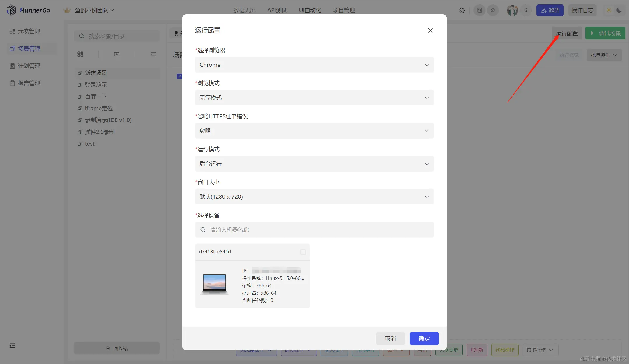Image resolution: width=629 pixels, height=364 pixels.
Task: Open the 窗口大小 default size dropdown
Action: (x=314, y=197)
